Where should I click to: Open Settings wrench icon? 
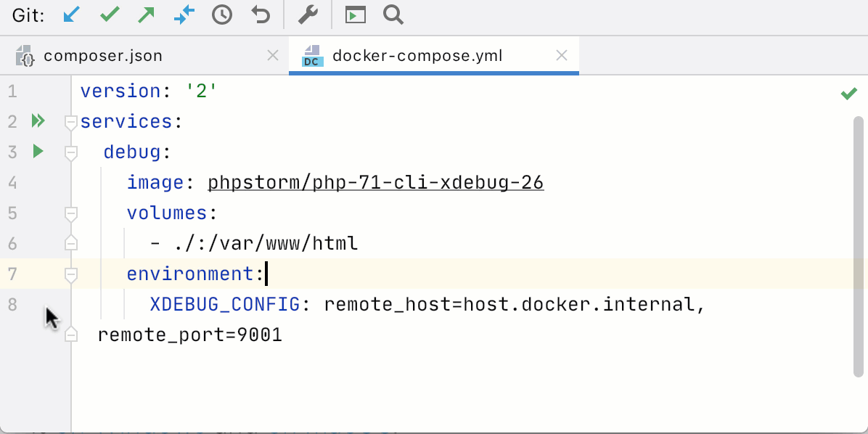pos(308,15)
